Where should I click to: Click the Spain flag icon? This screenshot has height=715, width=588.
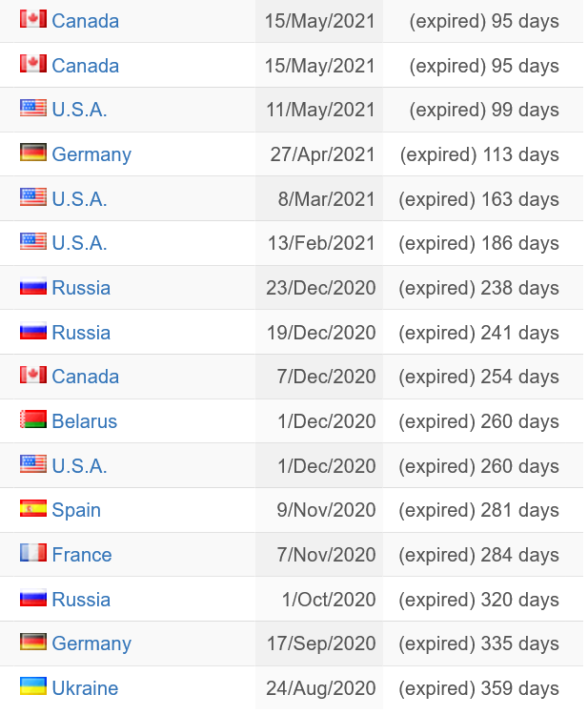(x=33, y=508)
